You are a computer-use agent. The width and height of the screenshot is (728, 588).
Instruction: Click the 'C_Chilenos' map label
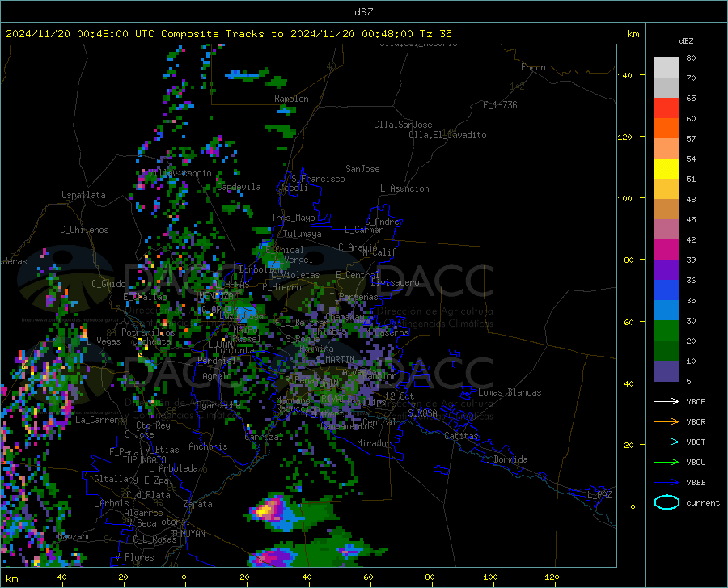pyautogui.click(x=84, y=230)
